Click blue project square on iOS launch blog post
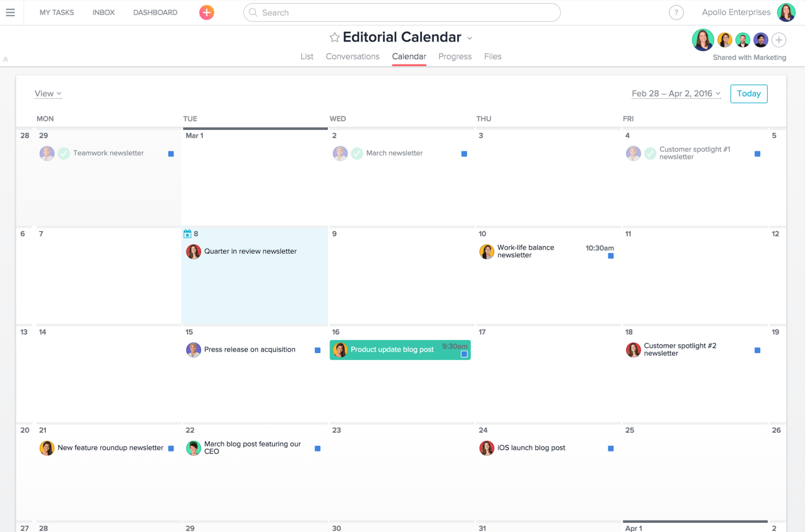805x532 pixels. pos(611,449)
